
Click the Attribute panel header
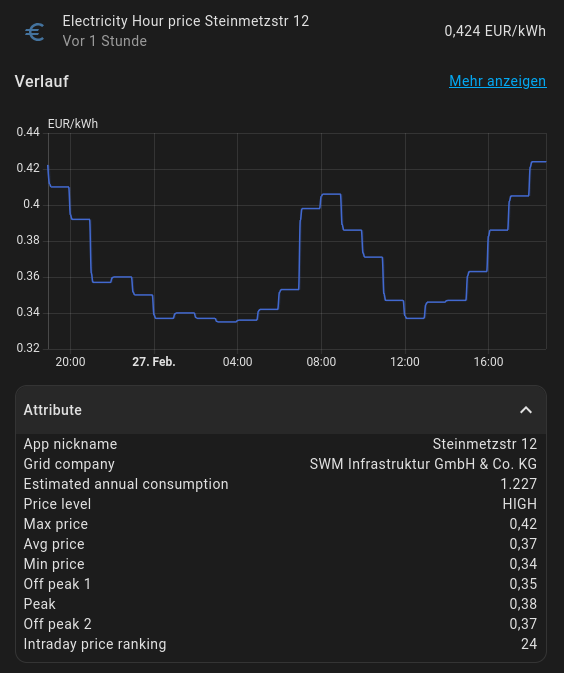click(281, 410)
